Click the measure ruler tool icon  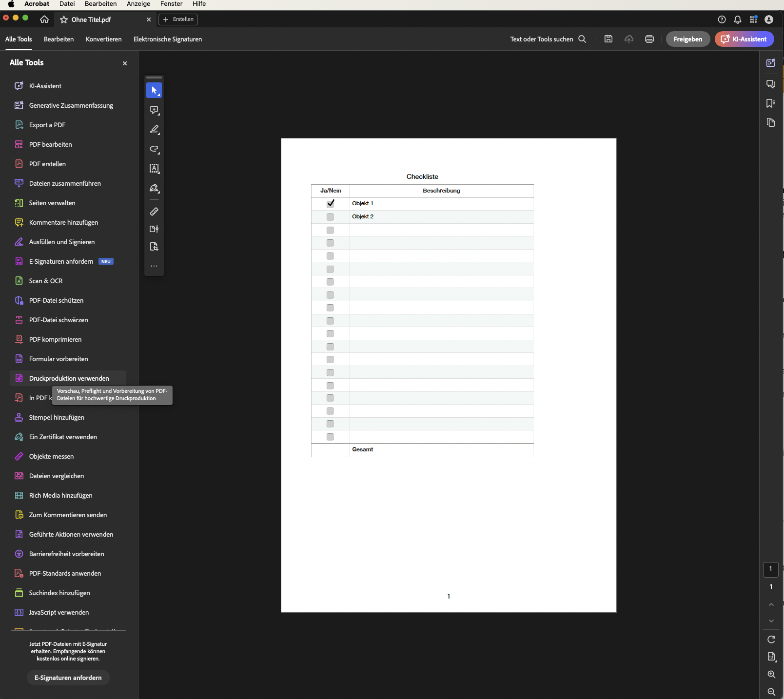click(x=154, y=212)
